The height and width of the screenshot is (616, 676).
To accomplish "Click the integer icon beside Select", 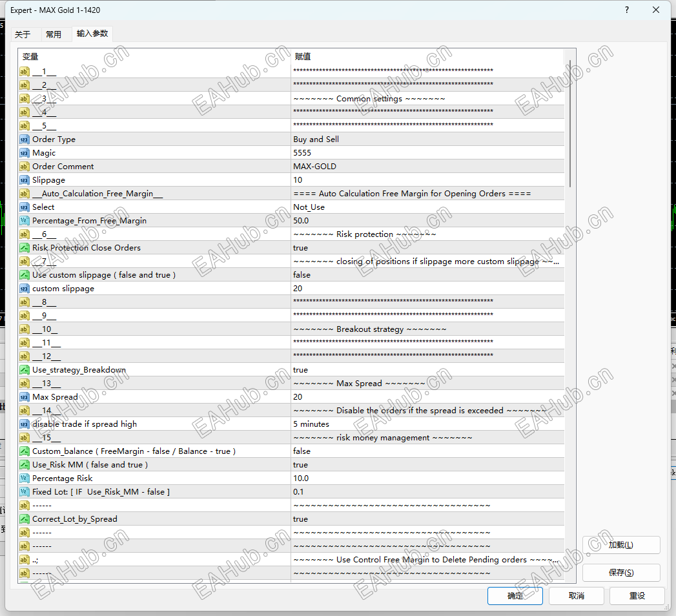I will [25, 207].
